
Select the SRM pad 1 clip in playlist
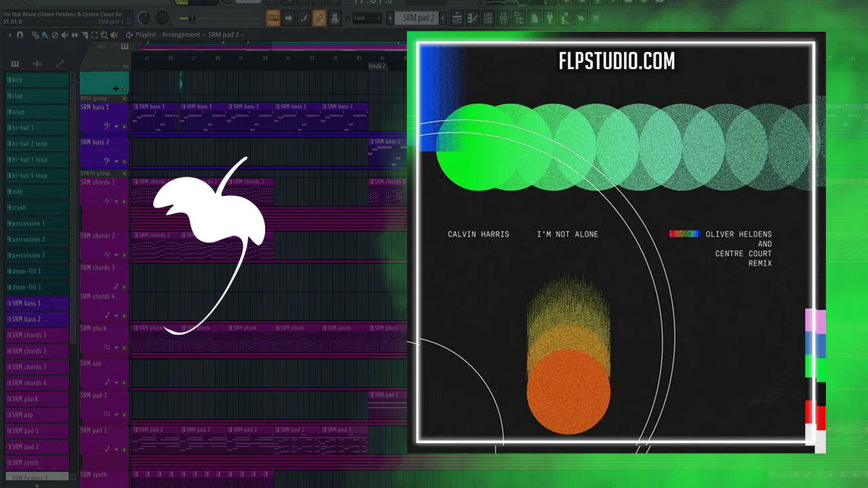click(387, 405)
